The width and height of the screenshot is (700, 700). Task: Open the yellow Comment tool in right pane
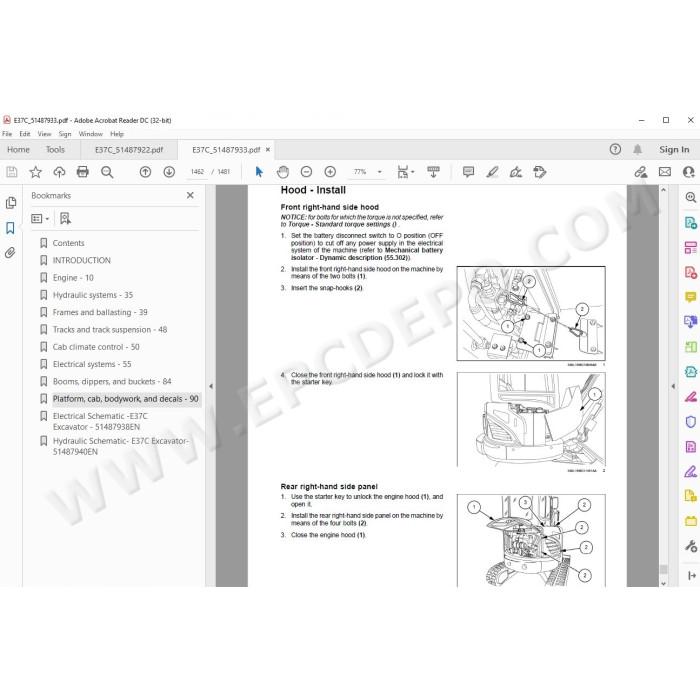691,297
